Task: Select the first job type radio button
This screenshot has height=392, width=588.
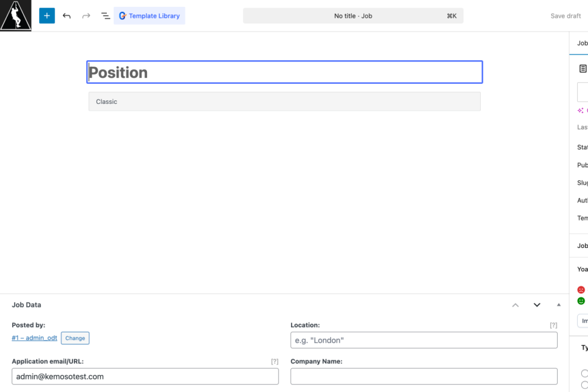Action: (x=584, y=373)
